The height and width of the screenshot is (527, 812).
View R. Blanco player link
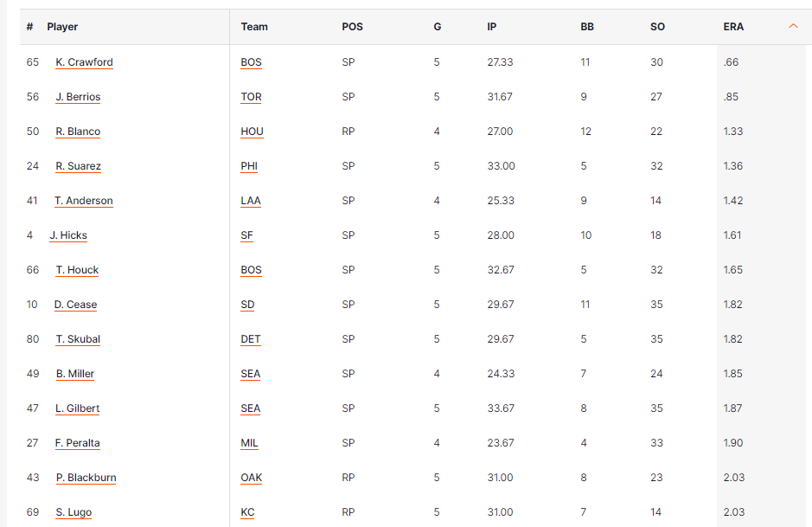pos(78,132)
